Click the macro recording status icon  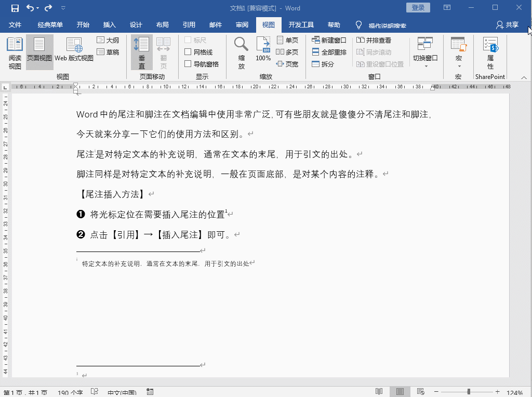coord(150,392)
